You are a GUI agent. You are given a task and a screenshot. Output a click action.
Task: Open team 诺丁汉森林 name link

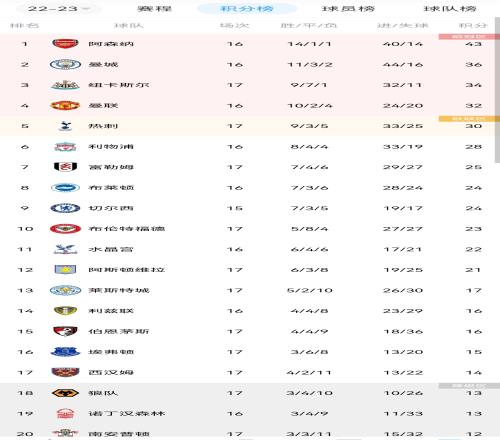coord(127,414)
